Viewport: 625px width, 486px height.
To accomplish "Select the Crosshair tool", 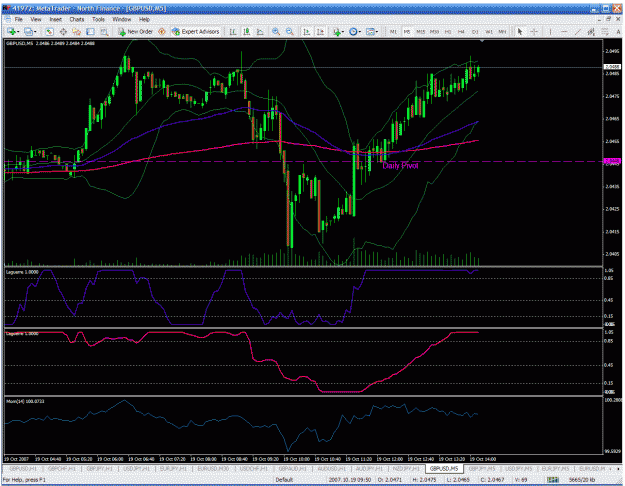I will coord(534,31).
